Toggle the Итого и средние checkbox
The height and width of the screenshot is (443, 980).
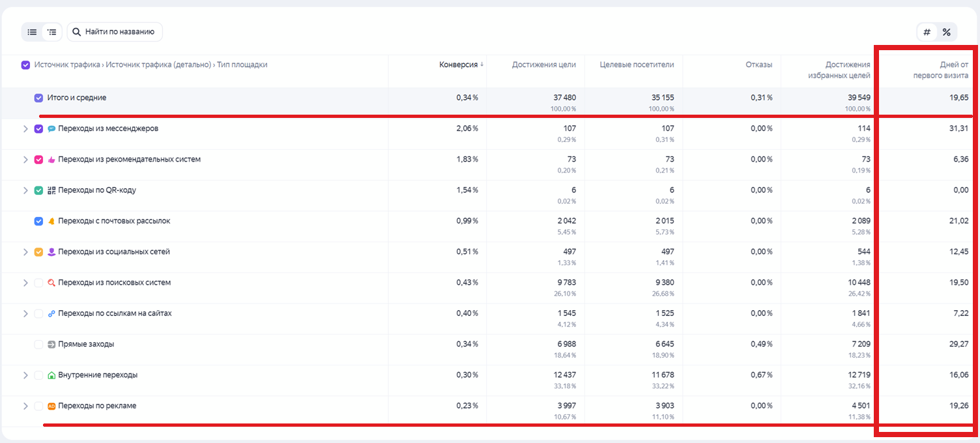click(x=38, y=98)
